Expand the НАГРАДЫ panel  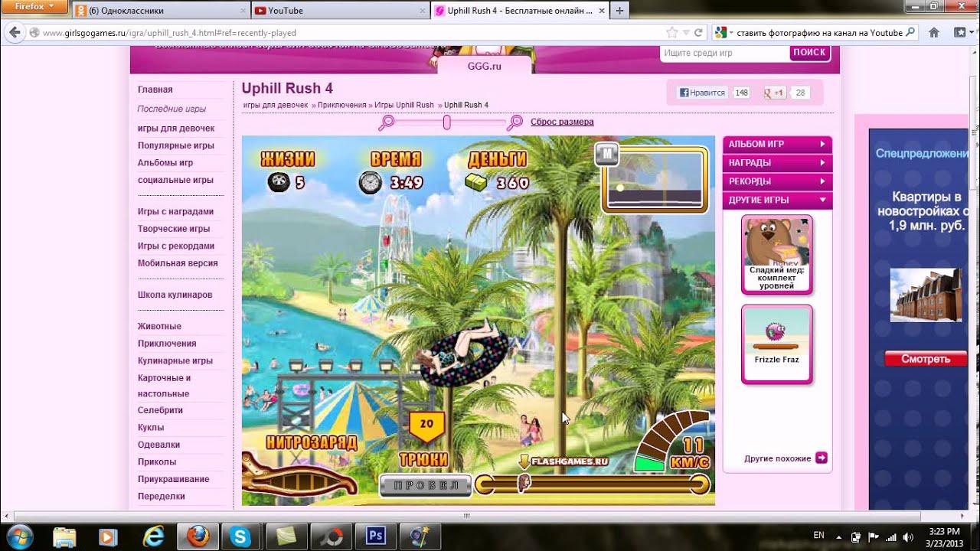(x=777, y=163)
